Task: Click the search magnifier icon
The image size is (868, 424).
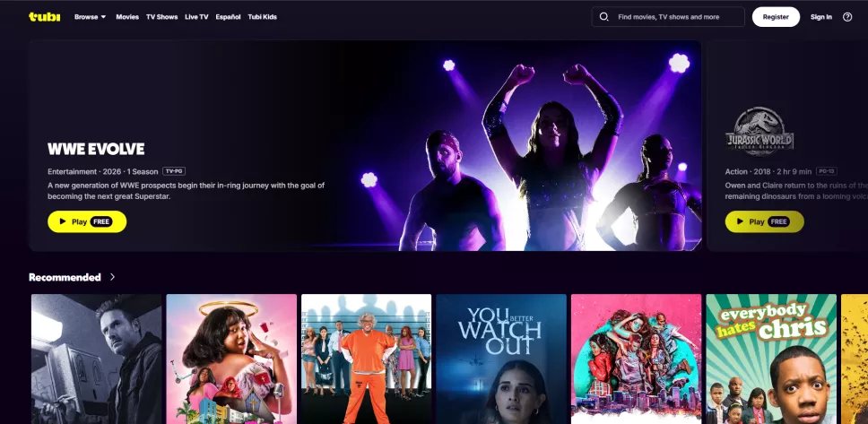Action: point(603,17)
